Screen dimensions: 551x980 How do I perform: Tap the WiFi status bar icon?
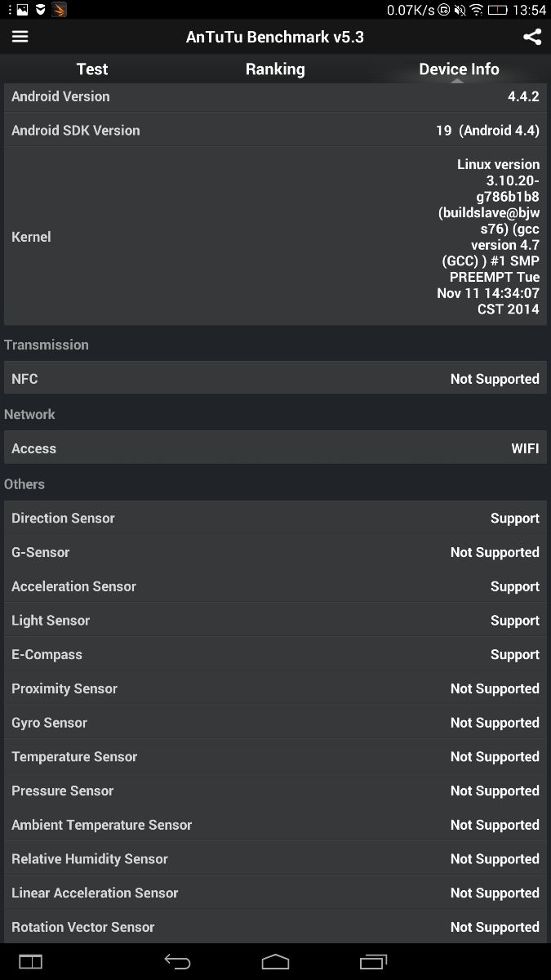coord(477,11)
